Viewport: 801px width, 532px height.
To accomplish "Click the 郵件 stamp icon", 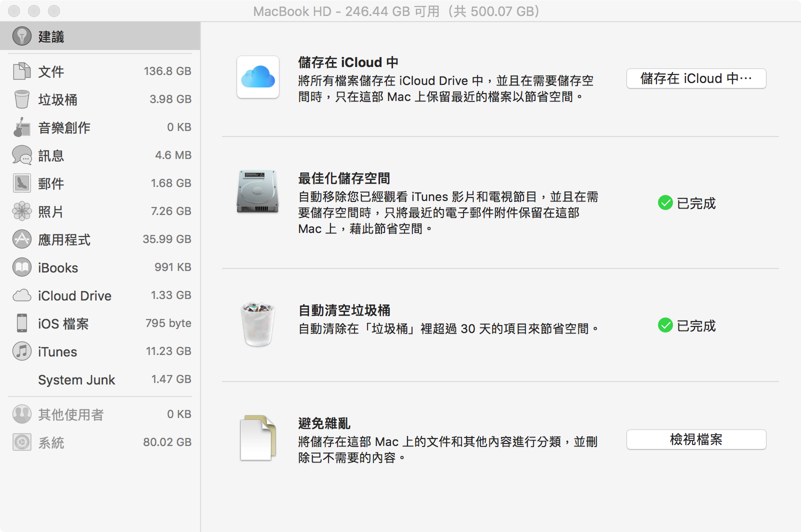I will tap(21, 183).
